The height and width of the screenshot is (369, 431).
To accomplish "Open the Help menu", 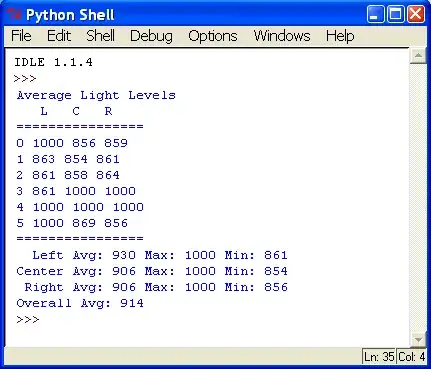I will [340, 36].
